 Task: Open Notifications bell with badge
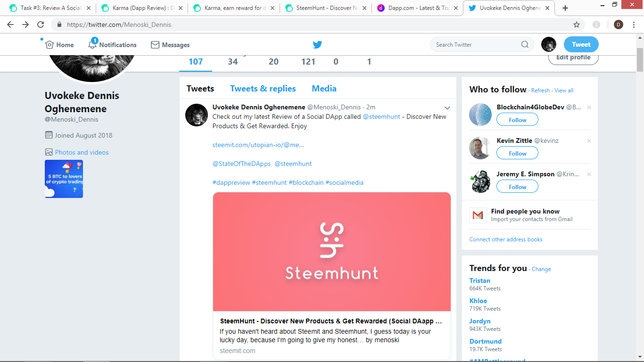[92, 44]
